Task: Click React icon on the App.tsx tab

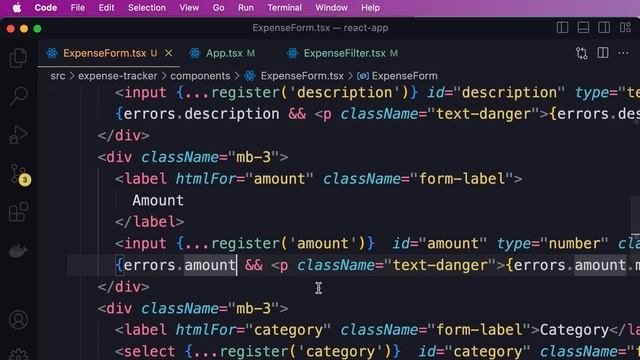Action: click(x=195, y=53)
